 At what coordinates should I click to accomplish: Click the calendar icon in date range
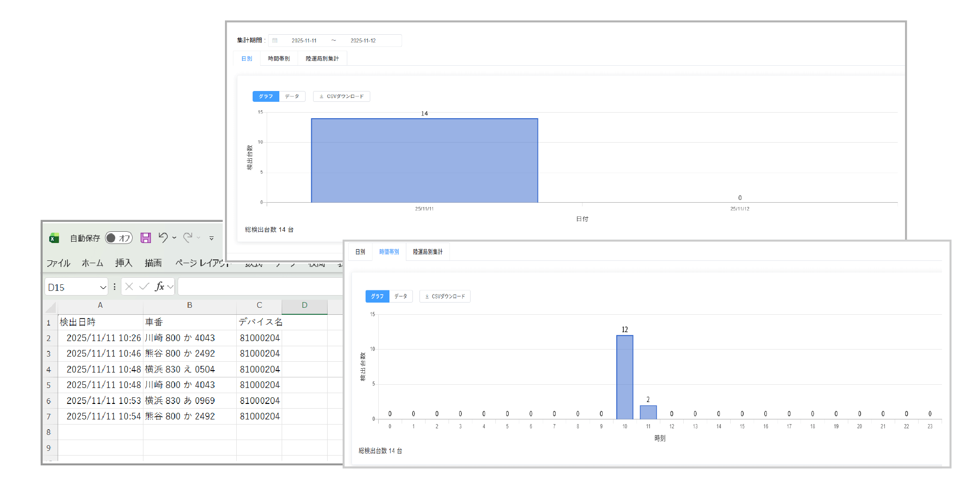pos(275,41)
